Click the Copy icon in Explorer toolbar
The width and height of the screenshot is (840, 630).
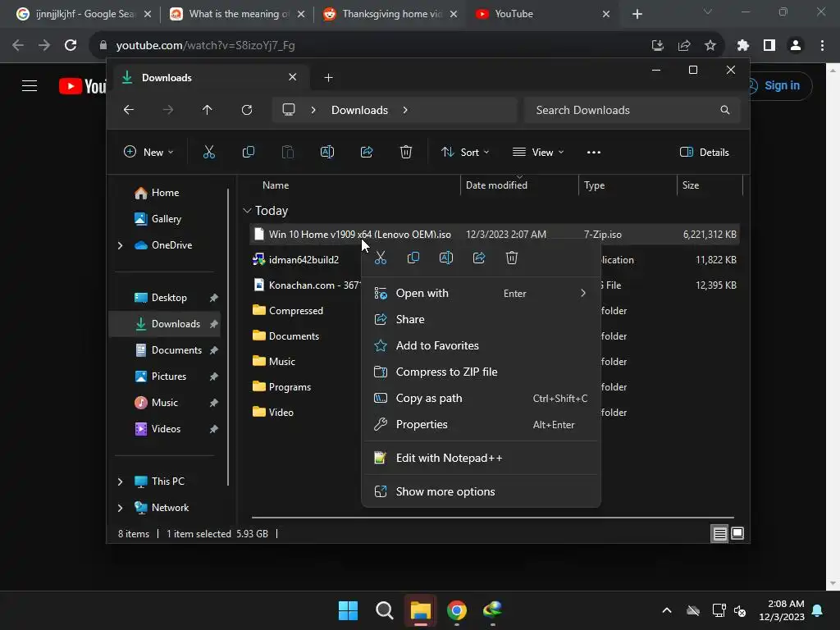click(248, 153)
